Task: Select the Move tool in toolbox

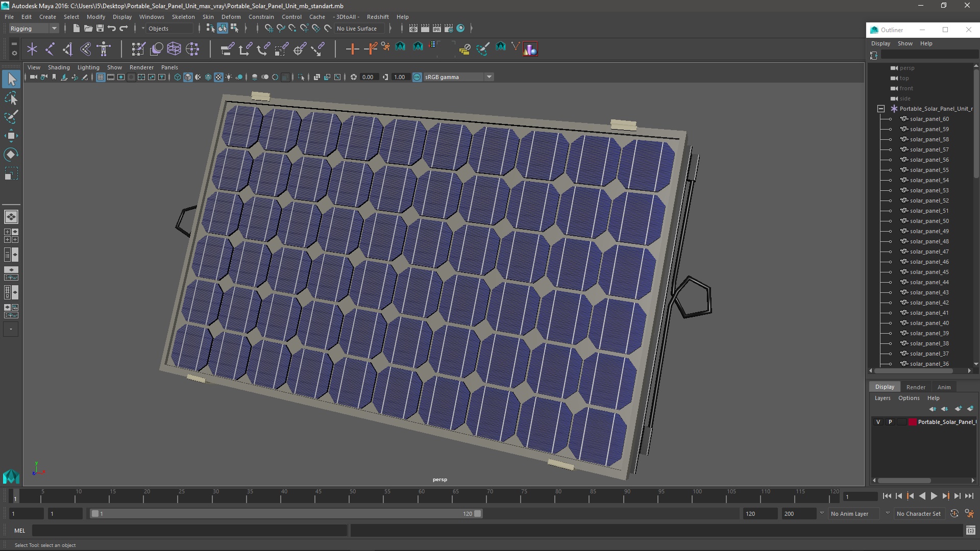Action: click(11, 135)
